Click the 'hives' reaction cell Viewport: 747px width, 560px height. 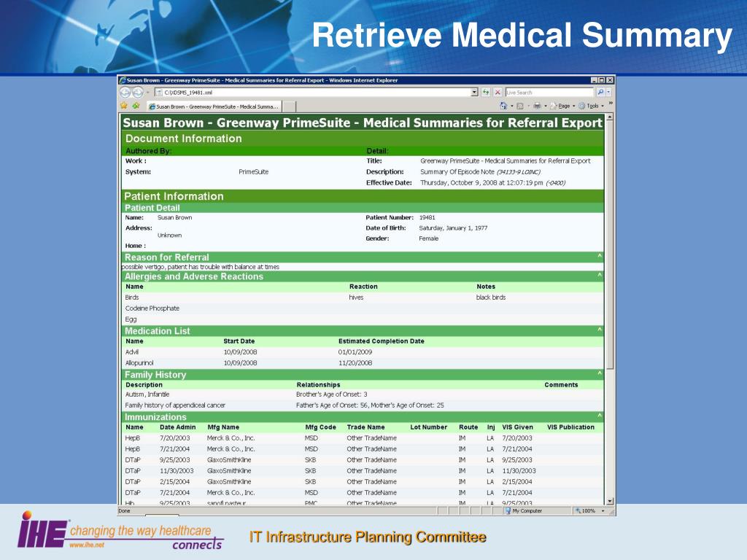(356, 297)
